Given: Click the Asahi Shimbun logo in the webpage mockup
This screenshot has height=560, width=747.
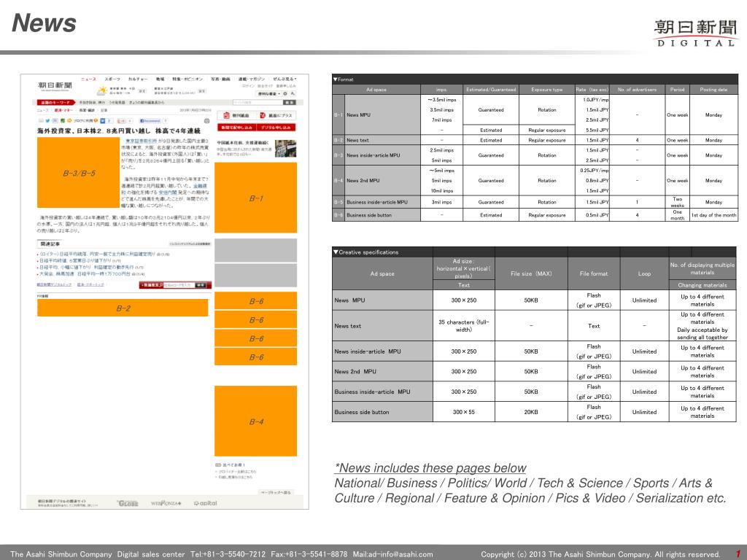Looking at the screenshot, I should [x=55, y=86].
